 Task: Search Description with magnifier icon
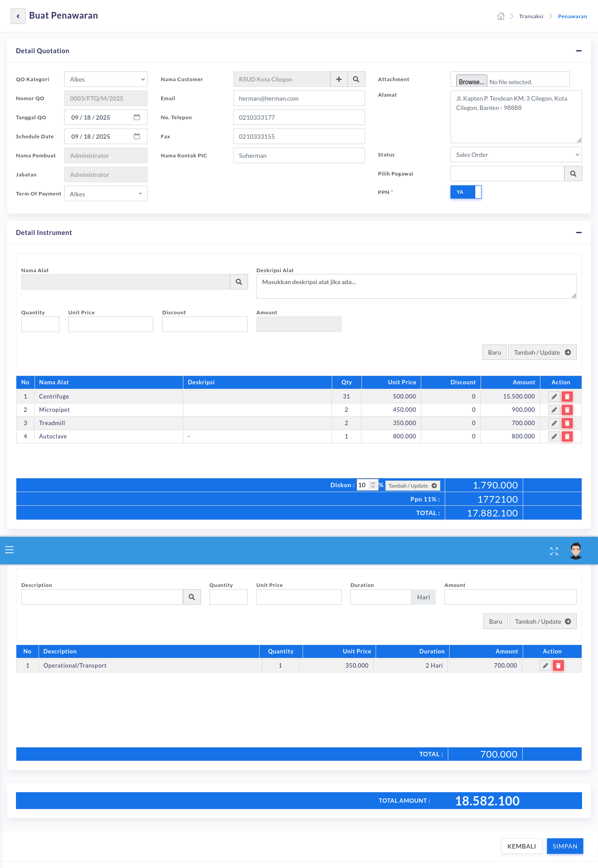point(192,597)
